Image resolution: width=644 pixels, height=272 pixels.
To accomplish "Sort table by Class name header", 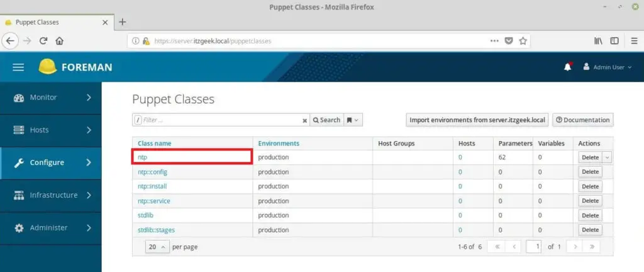I will click(155, 144).
